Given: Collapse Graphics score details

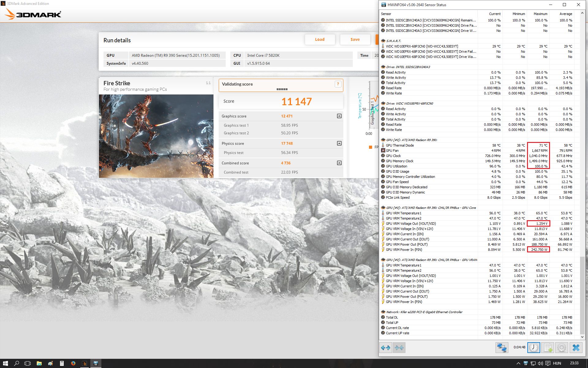Looking at the screenshot, I should point(339,116).
